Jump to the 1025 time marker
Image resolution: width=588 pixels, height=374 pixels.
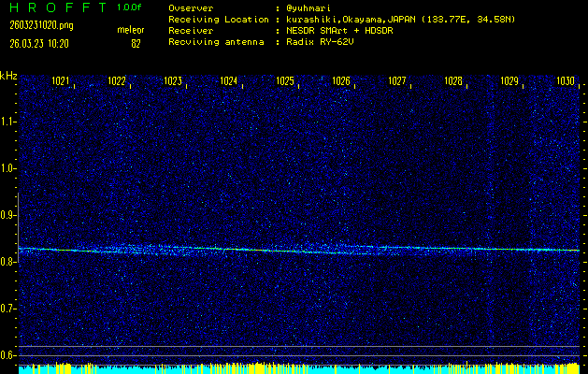tap(285, 81)
